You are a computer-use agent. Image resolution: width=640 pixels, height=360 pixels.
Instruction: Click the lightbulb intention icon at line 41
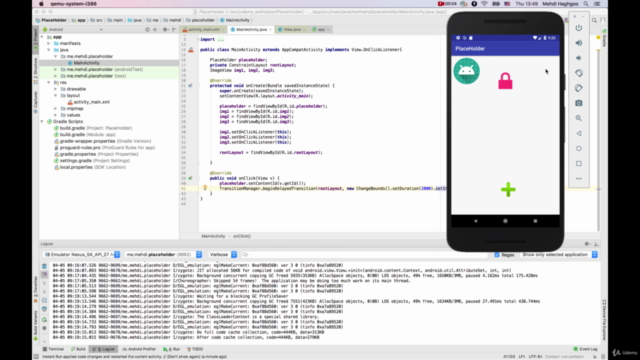(x=205, y=188)
